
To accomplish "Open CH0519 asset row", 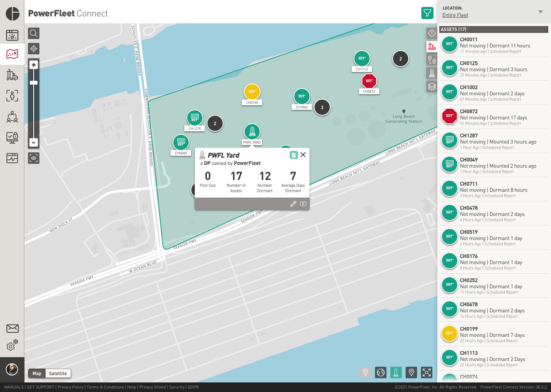I will [x=494, y=238].
